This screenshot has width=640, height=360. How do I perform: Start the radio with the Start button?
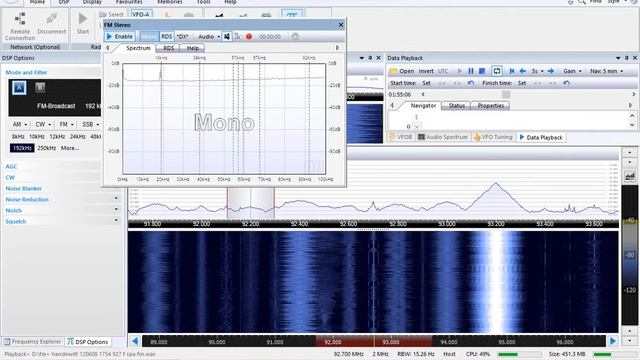[x=82, y=23]
